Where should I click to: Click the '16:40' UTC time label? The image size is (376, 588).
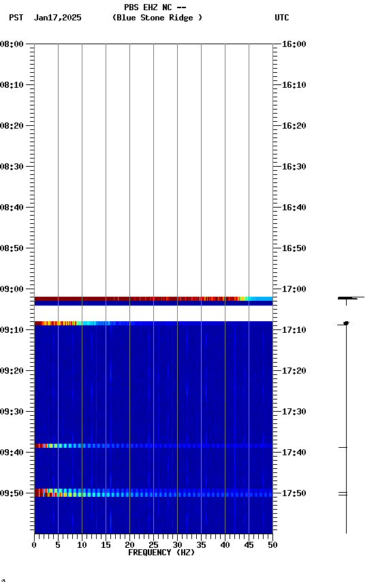(x=294, y=208)
